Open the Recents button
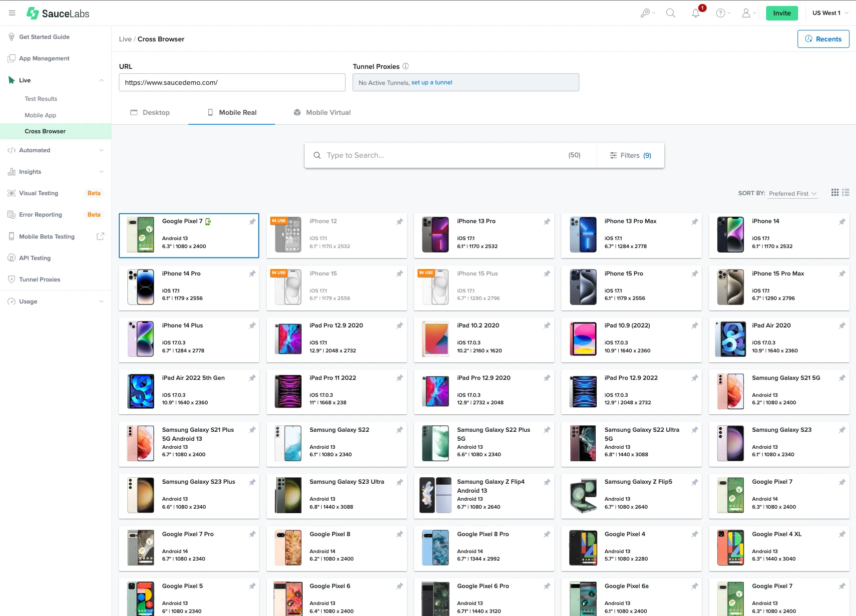The height and width of the screenshot is (616, 856). (823, 39)
